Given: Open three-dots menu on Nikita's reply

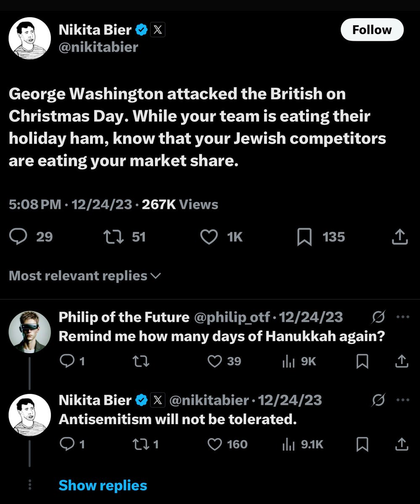Looking at the screenshot, I should [402, 400].
